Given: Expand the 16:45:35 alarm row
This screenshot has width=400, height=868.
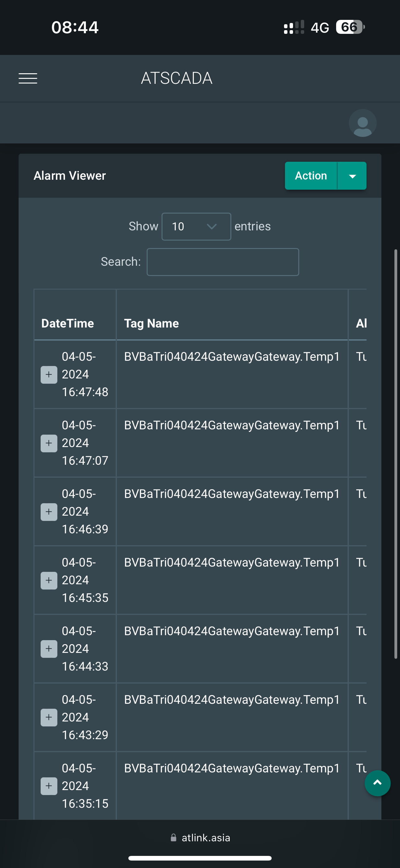Looking at the screenshot, I should (49, 580).
